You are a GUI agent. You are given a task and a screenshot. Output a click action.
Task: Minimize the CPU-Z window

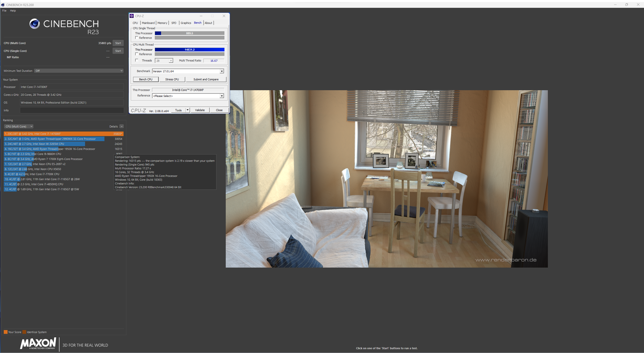click(x=201, y=16)
